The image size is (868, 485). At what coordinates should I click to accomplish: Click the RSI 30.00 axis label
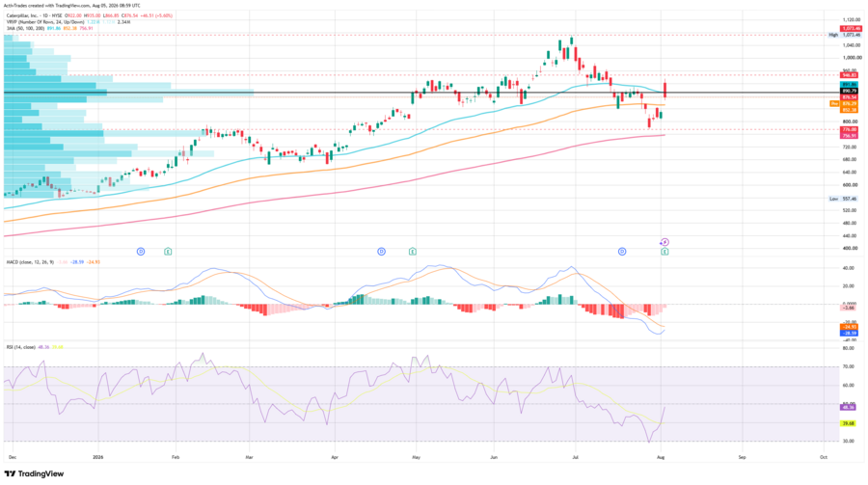click(848, 442)
